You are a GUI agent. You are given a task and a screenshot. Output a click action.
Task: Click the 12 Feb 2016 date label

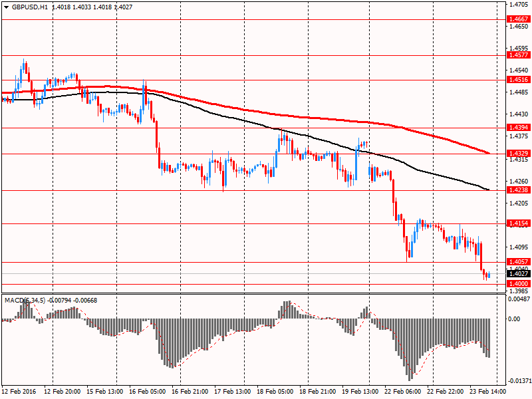(19, 392)
